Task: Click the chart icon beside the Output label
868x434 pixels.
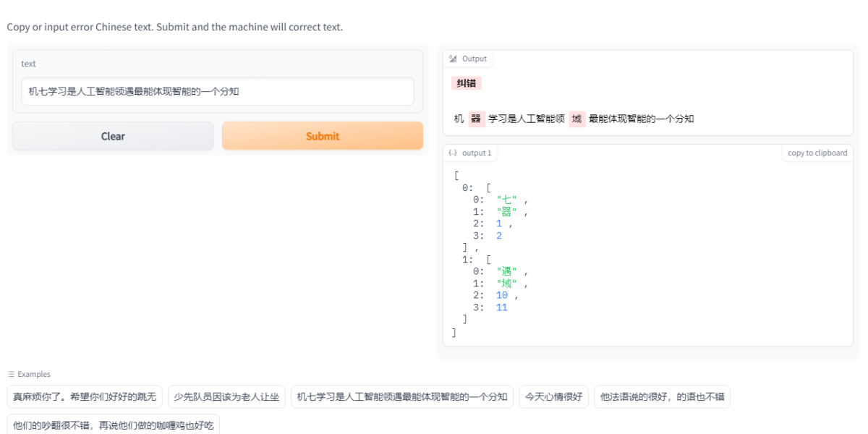Action: click(x=454, y=59)
